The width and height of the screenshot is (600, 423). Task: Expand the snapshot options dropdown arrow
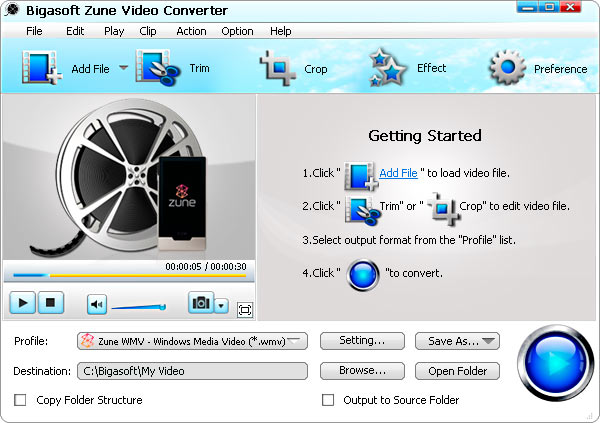(221, 306)
